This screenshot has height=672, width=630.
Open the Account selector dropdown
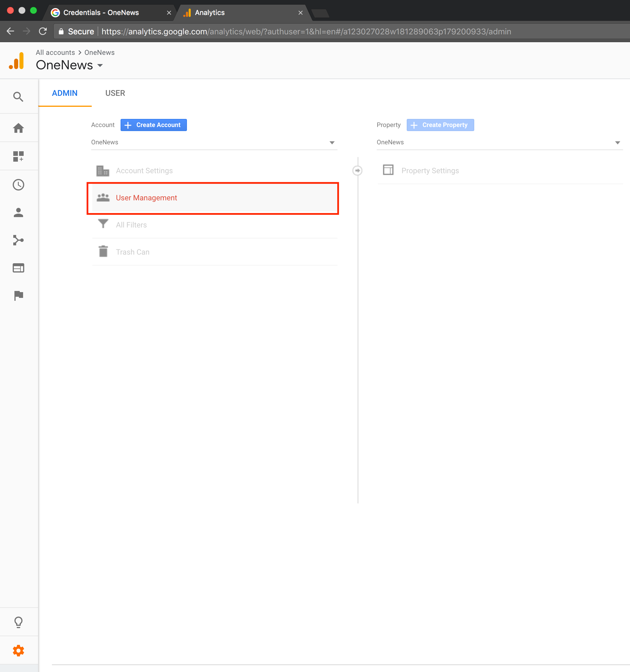tap(214, 142)
